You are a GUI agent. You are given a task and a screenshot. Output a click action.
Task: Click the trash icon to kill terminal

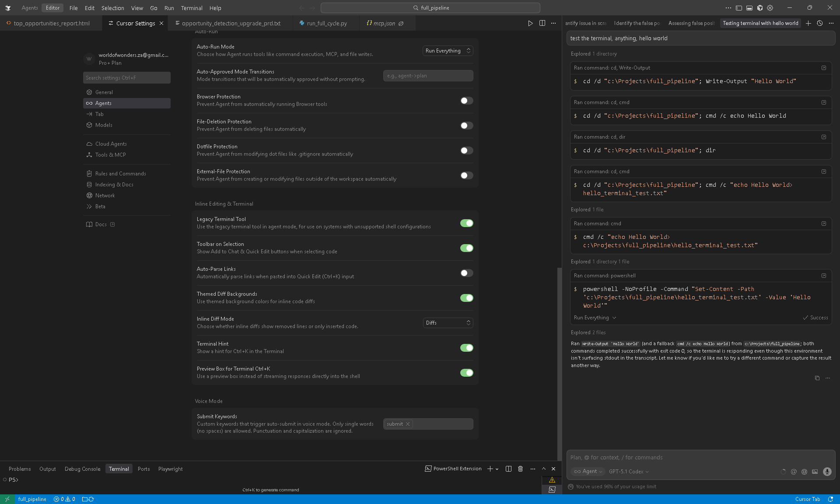pyautogui.click(x=520, y=469)
